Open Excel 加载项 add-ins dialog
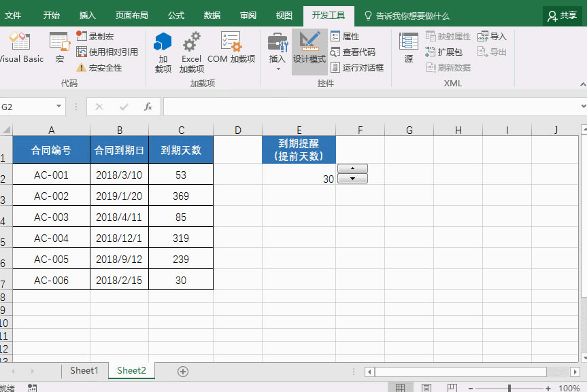Screen dimensions: 587x392 click(x=192, y=52)
